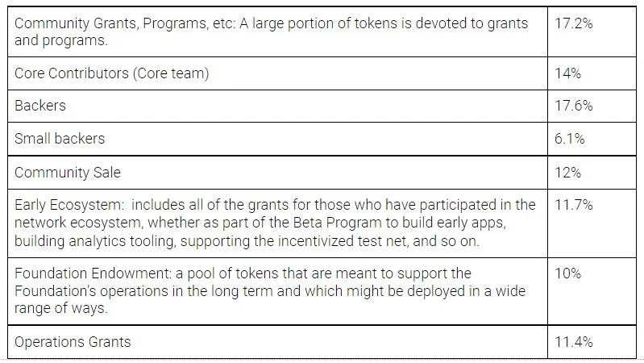Select the 14% percentage cell

[592, 73]
